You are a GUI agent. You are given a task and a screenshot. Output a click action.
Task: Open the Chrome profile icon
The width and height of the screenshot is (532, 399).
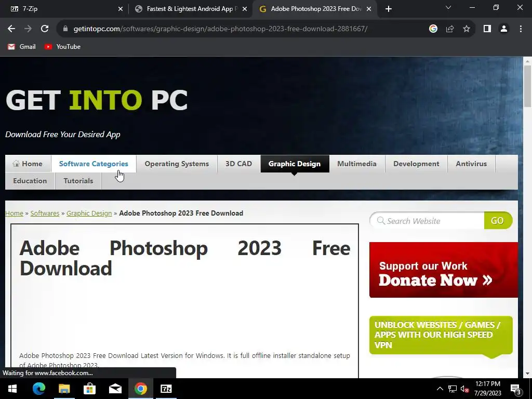[504, 29]
